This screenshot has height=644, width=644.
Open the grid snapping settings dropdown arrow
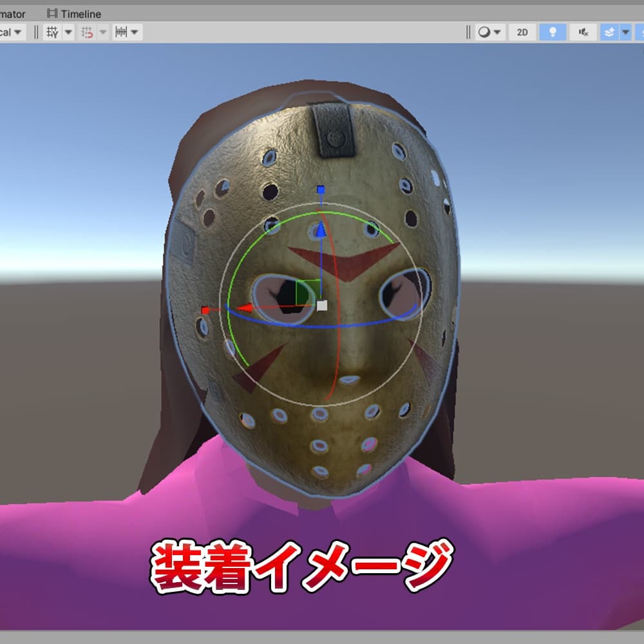click(x=103, y=32)
